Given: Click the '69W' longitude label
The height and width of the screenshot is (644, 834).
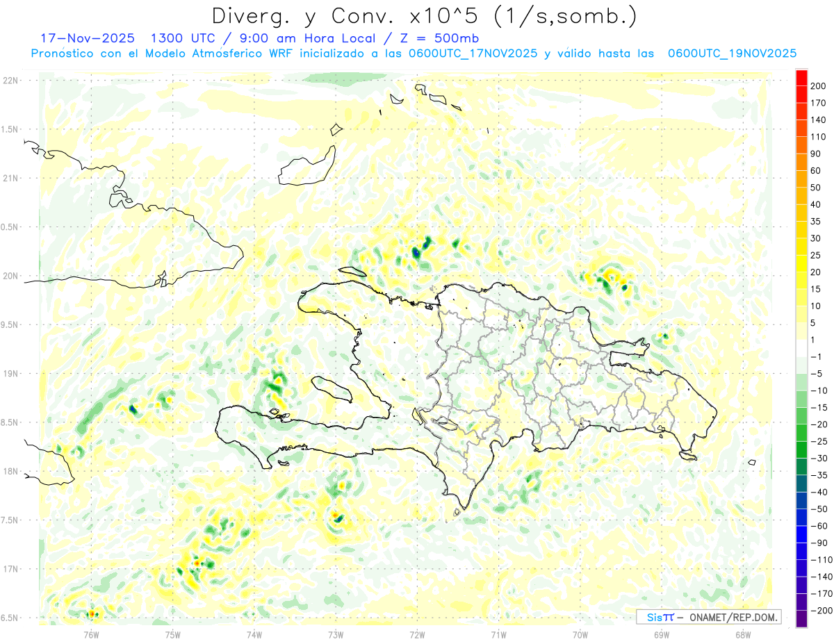Looking at the screenshot, I should point(662,634).
